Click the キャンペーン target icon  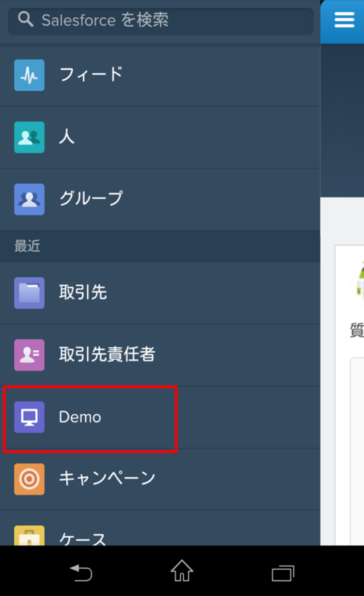[29, 479]
